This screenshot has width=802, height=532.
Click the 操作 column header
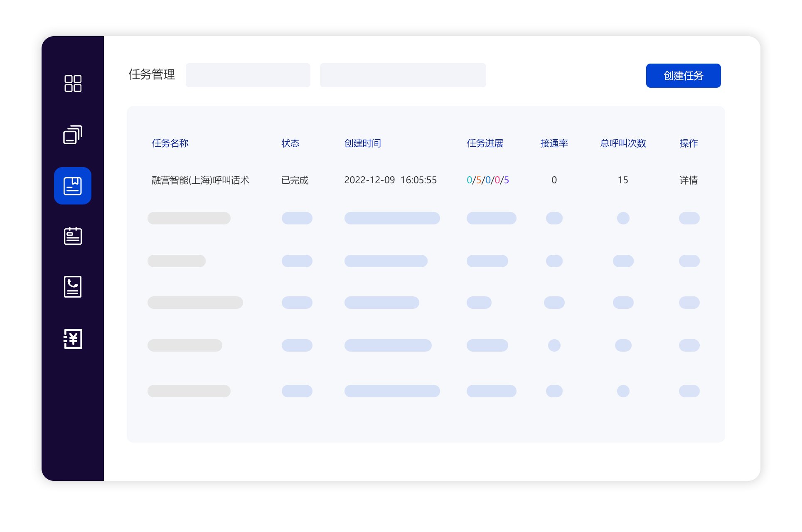coord(688,143)
